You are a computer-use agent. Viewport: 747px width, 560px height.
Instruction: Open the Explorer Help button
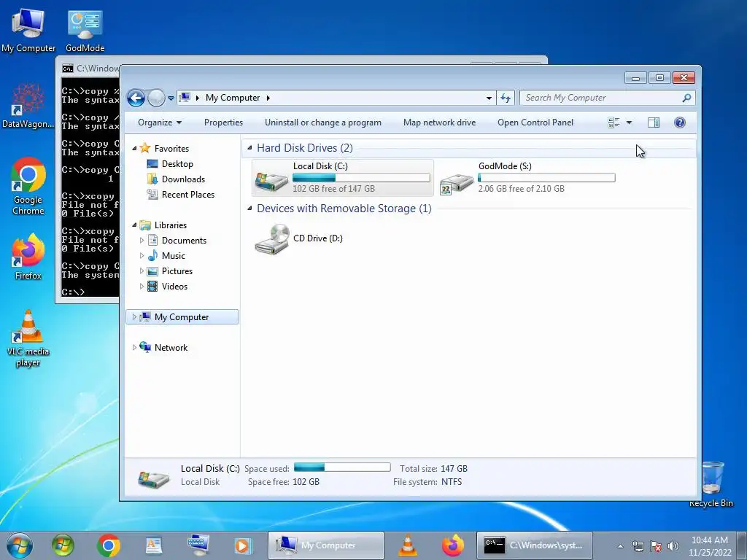pos(680,122)
